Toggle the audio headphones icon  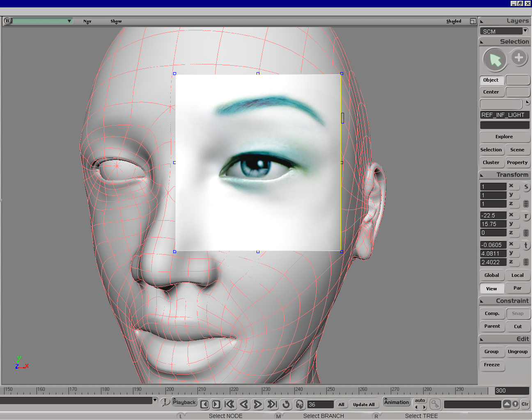pos(300,404)
